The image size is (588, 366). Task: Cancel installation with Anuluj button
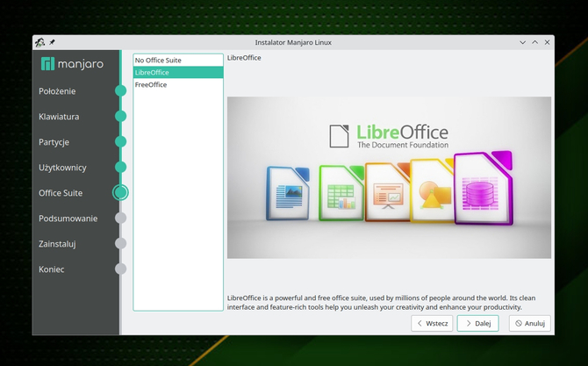[x=529, y=323]
